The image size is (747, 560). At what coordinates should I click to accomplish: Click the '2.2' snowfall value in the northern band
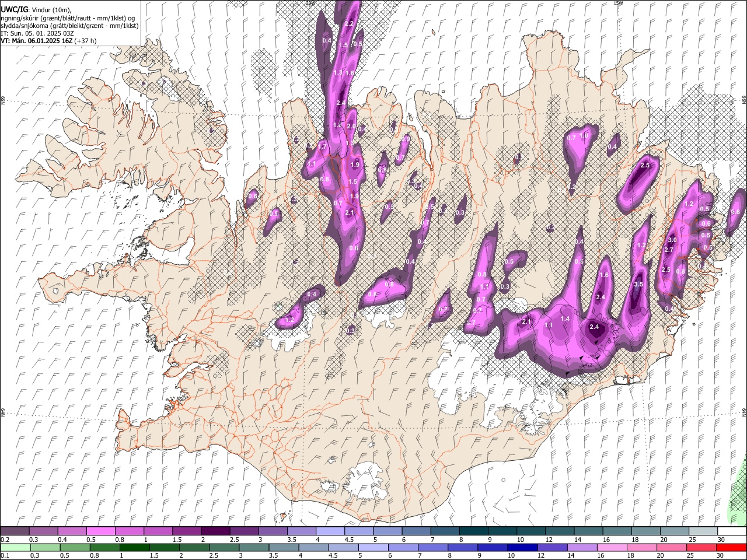pyautogui.click(x=349, y=23)
